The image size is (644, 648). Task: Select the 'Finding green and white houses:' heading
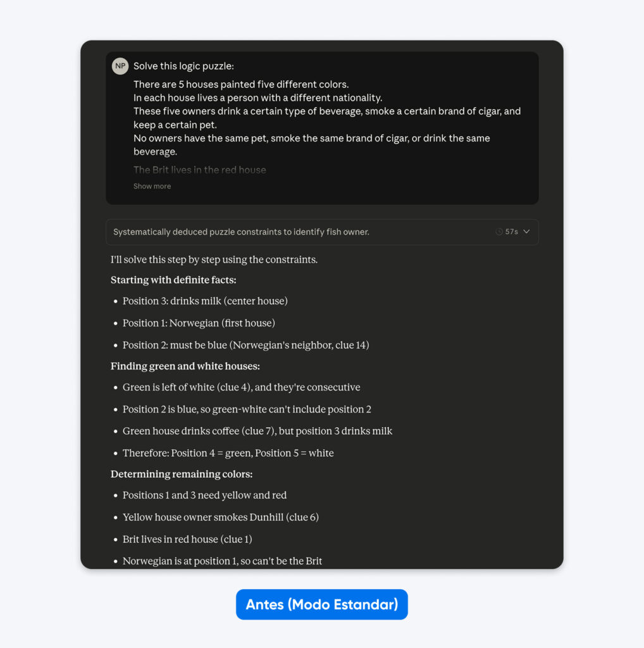click(185, 366)
